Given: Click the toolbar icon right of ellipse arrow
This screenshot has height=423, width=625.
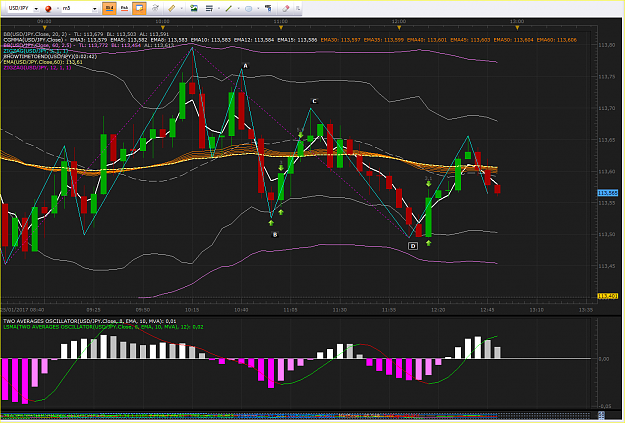Looking at the screenshot, I should [x=268, y=8].
